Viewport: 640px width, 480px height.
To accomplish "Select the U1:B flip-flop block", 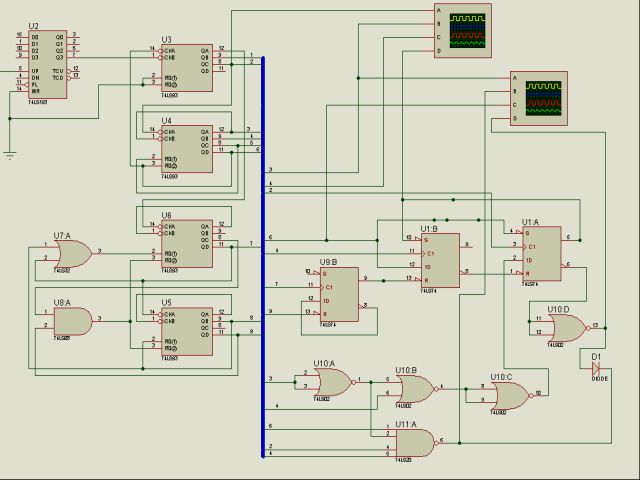I will (439, 259).
